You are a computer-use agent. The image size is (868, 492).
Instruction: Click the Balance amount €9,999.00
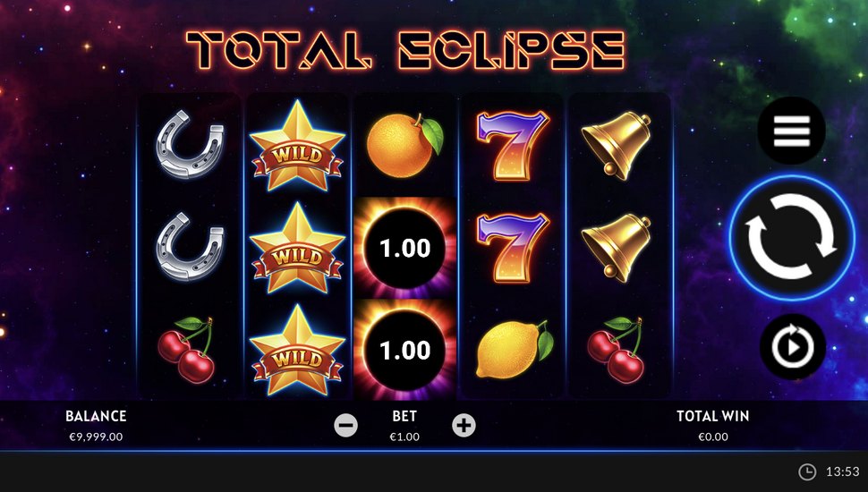(96, 437)
